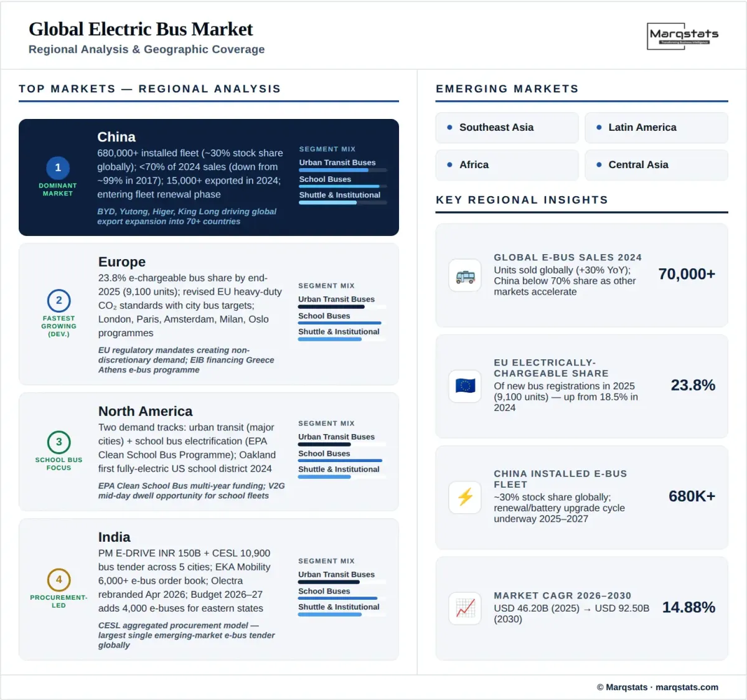Toggle the Southeast Asia bullet marker
Screen dimensions: 747x700
tap(449, 127)
